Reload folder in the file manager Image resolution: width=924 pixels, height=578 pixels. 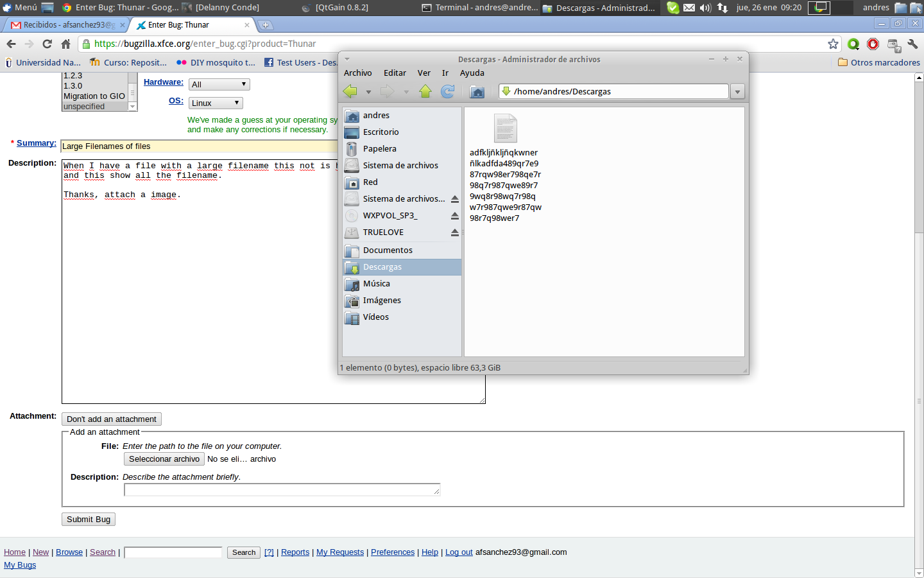point(448,92)
